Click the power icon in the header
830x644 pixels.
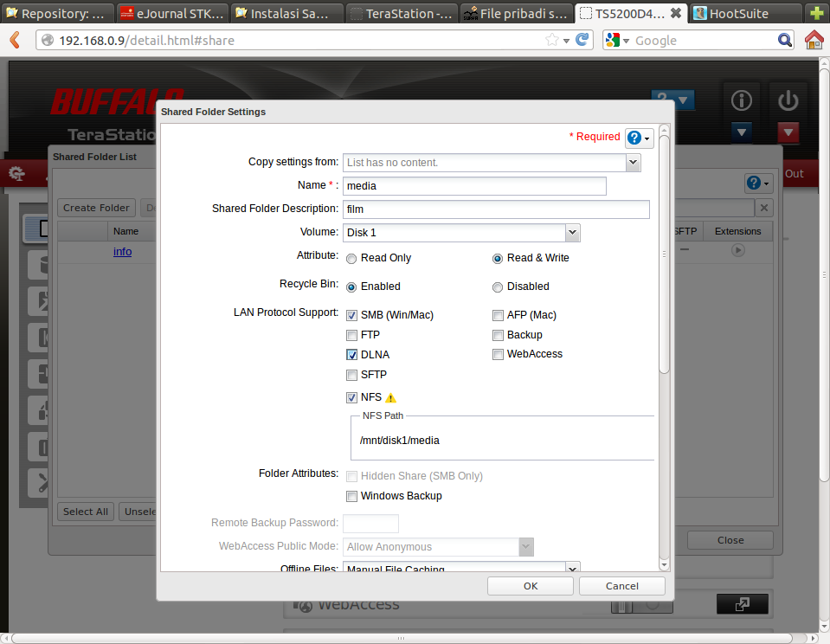788,100
